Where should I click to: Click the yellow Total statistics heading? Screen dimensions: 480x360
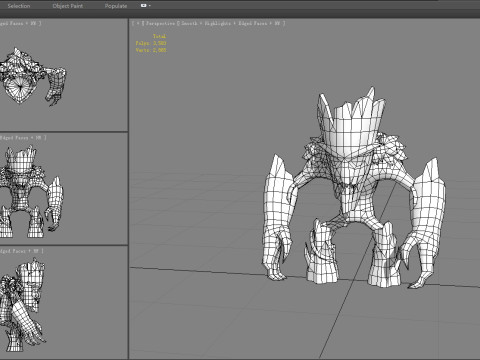pos(159,36)
